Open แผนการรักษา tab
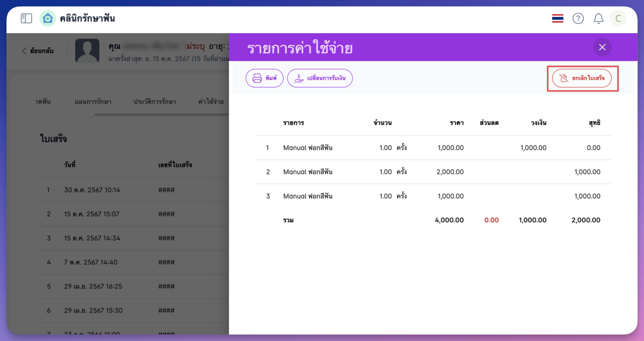The image size is (644, 341). pos(93,102)
